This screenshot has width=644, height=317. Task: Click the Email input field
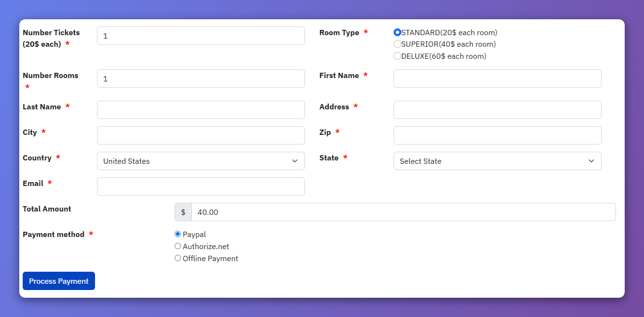tap(201, 186)
